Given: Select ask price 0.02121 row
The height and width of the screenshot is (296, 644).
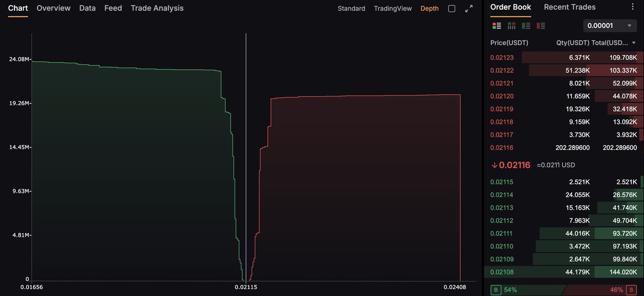Looking at the screenshot, I should pos(564,83).
